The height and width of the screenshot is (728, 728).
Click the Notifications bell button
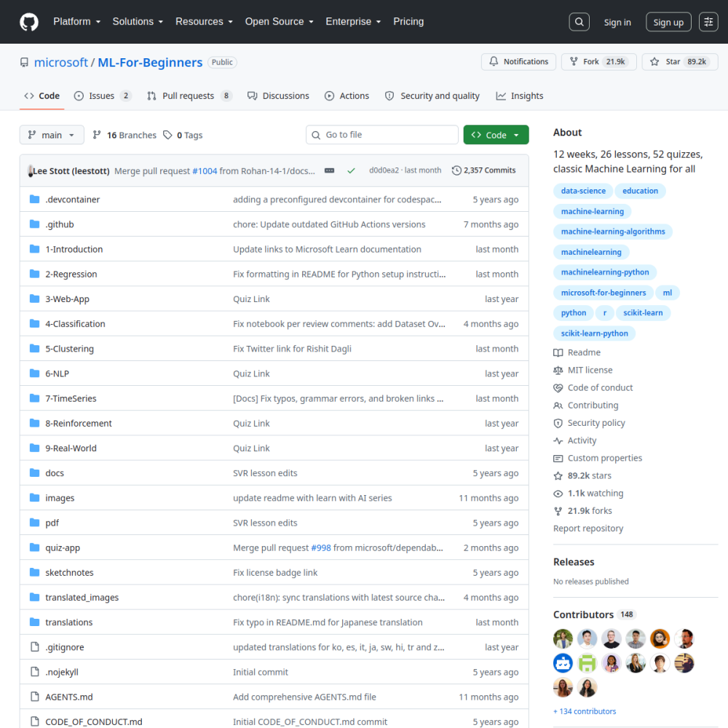pyautogui.click(x=518, y=62)
